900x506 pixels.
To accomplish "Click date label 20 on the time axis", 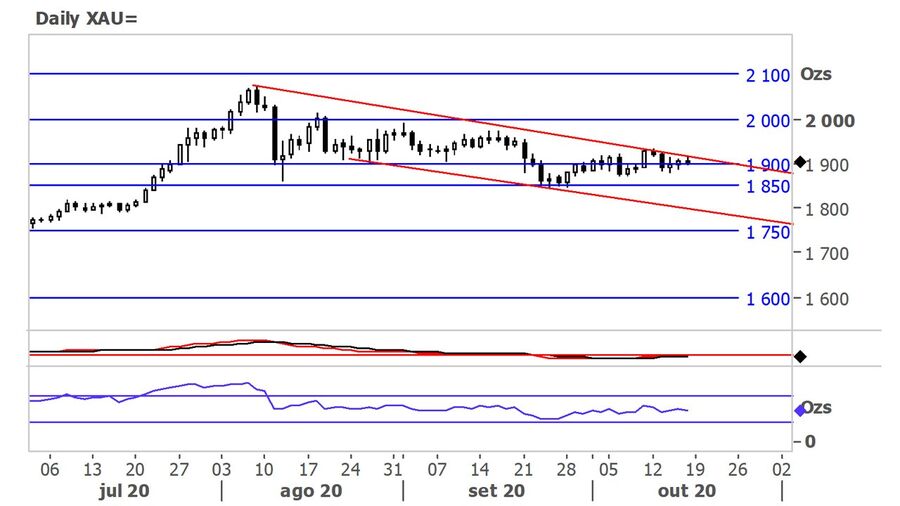I will (x=135, y=469).
